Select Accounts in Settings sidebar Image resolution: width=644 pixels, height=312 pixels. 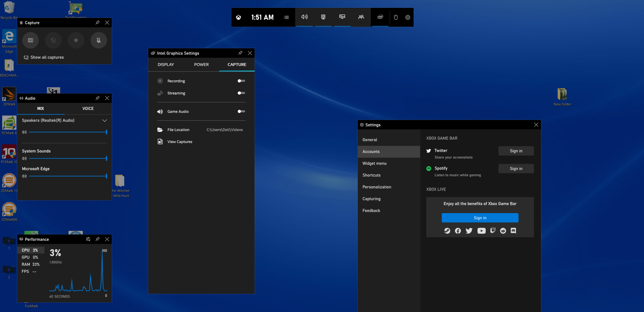tap(389, 151)
